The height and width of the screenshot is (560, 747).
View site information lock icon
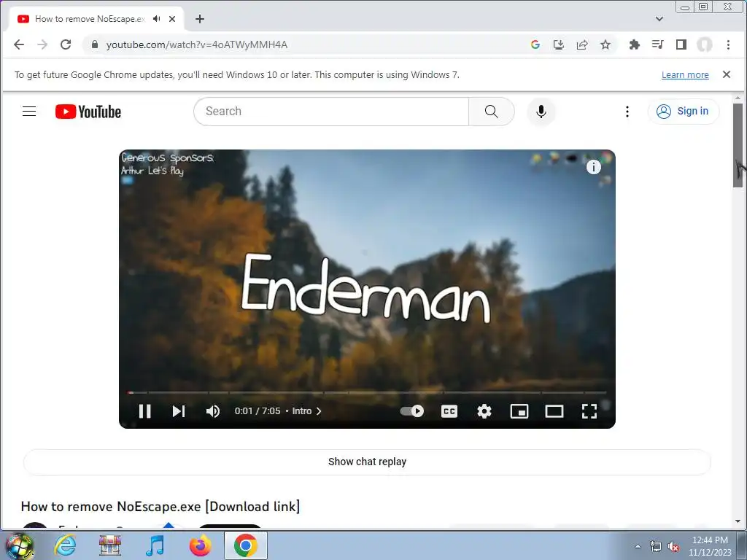coord(95,44)
